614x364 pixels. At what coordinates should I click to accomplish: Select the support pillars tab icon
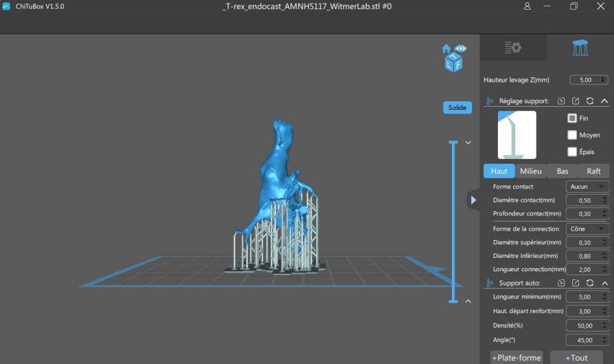(x=580, y=48)
